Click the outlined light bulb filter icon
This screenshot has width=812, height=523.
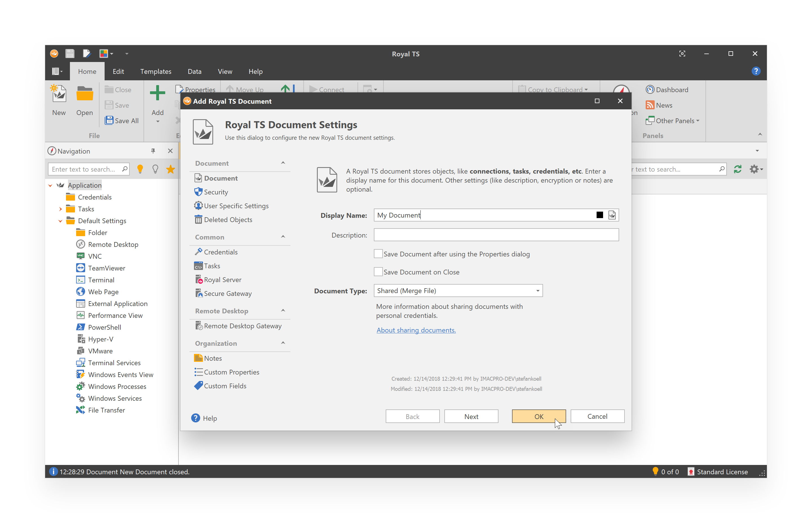tap(155, 169)
